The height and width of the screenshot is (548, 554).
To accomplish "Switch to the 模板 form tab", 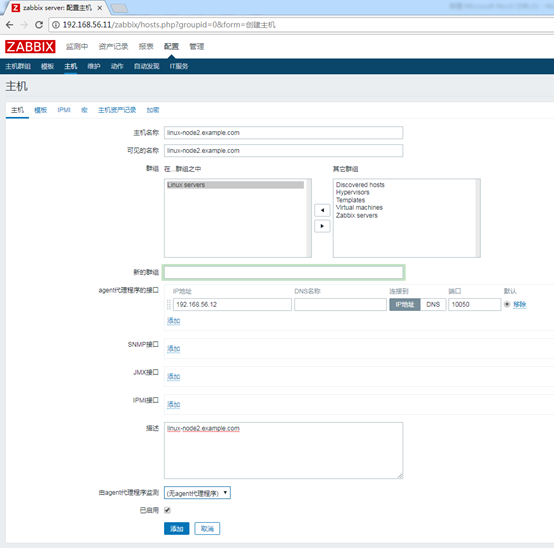I will click(41, 110).
